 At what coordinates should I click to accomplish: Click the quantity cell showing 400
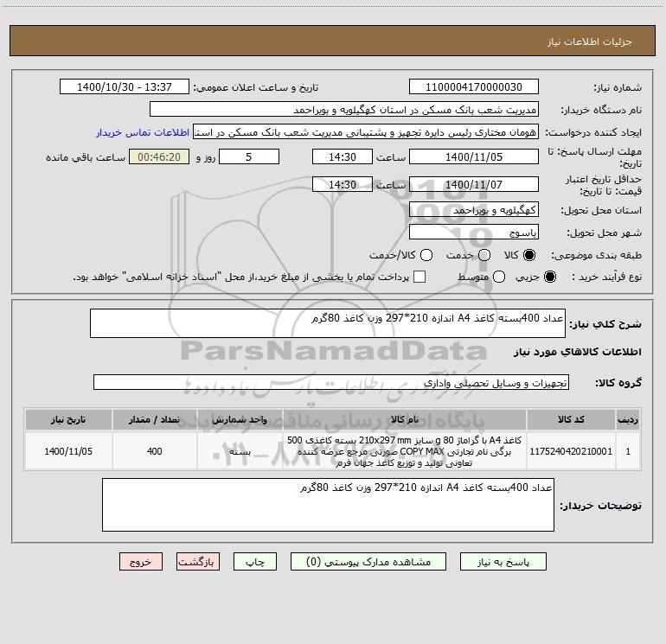[154, 451]
